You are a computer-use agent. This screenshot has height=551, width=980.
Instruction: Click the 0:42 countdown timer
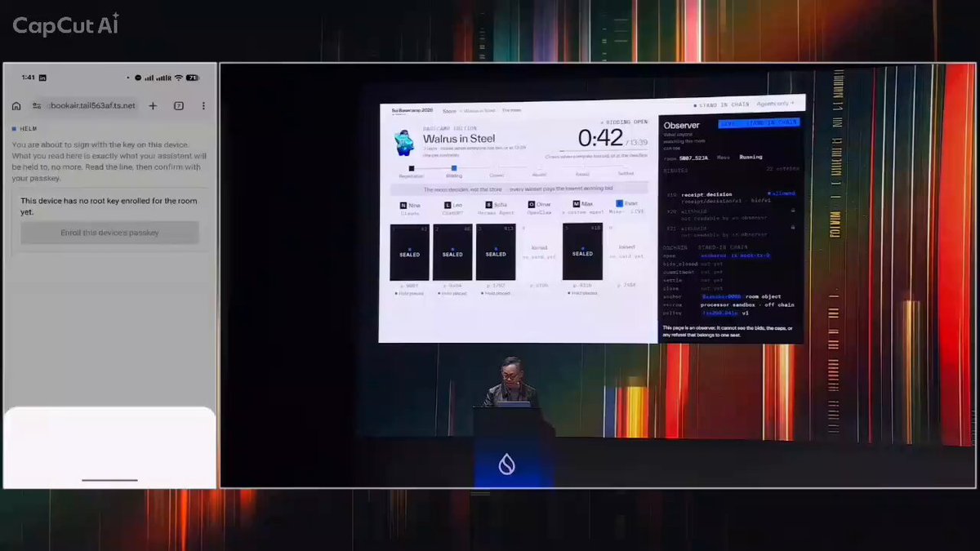click(600, 137)
